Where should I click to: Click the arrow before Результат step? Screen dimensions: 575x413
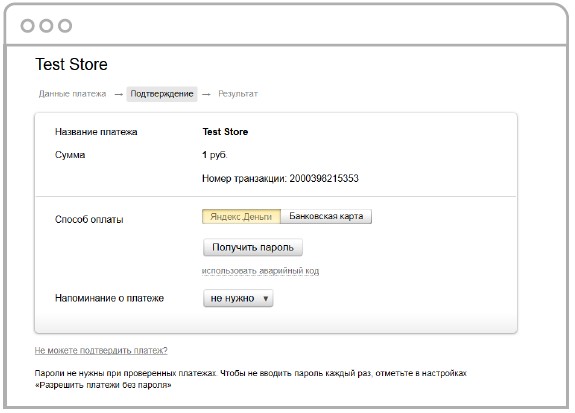(x=206, y=95)
